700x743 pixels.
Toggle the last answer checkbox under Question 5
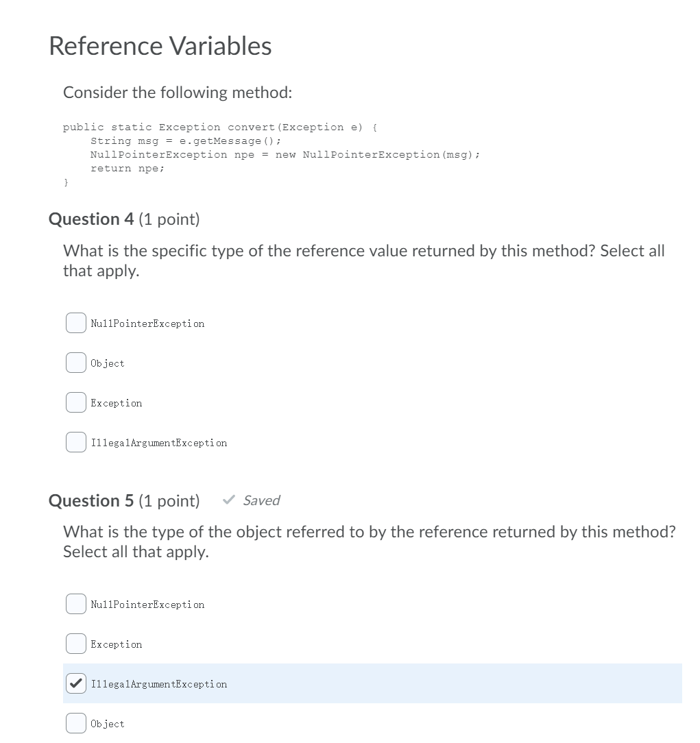point(75,722)
